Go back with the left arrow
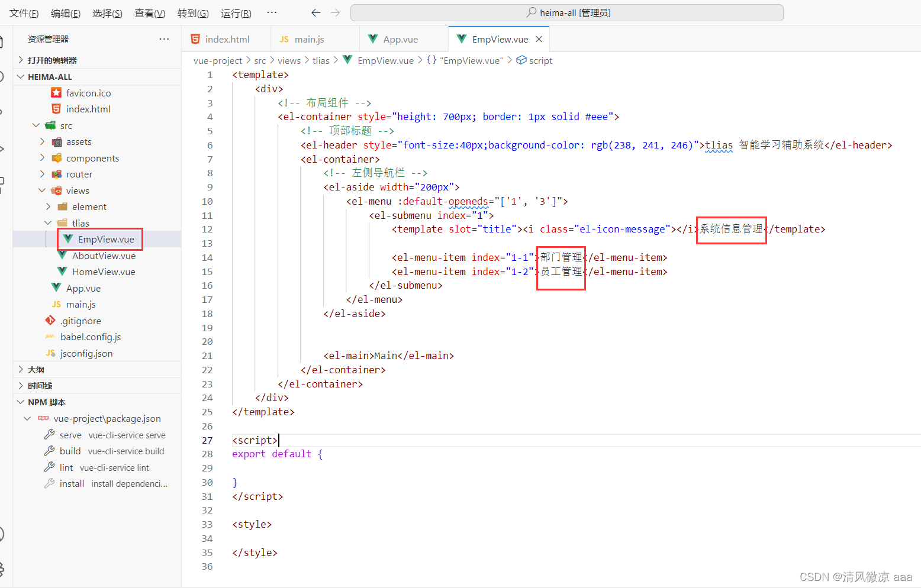 316,12
